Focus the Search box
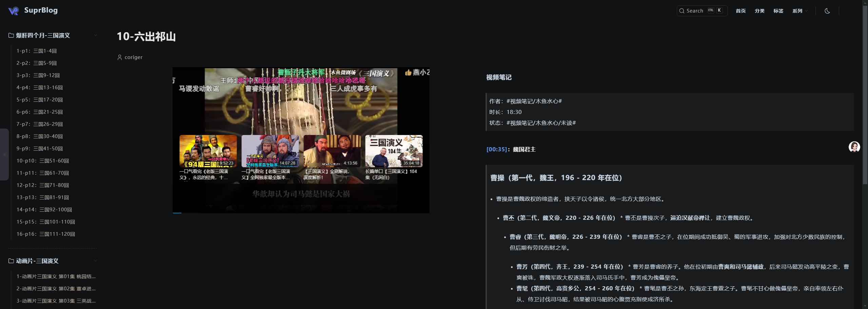This screenshot has height=309, width=868. point(702,11)
